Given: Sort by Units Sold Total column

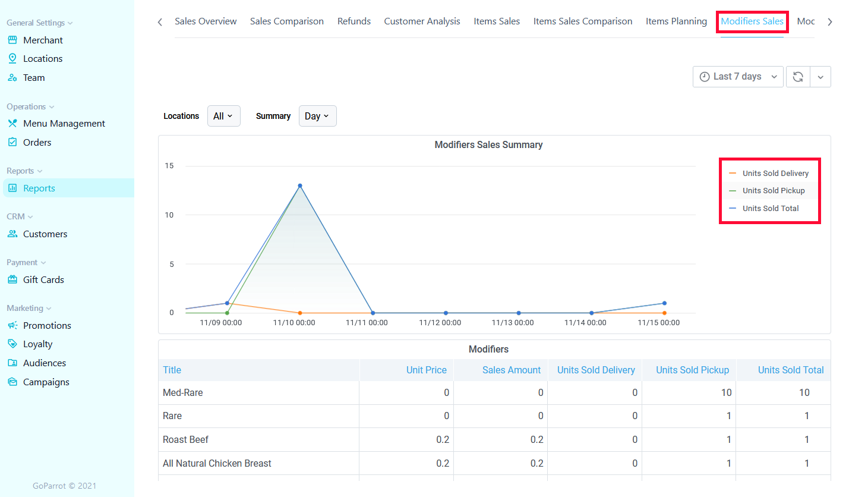Looking at the screenshot, I should (791, 370).
